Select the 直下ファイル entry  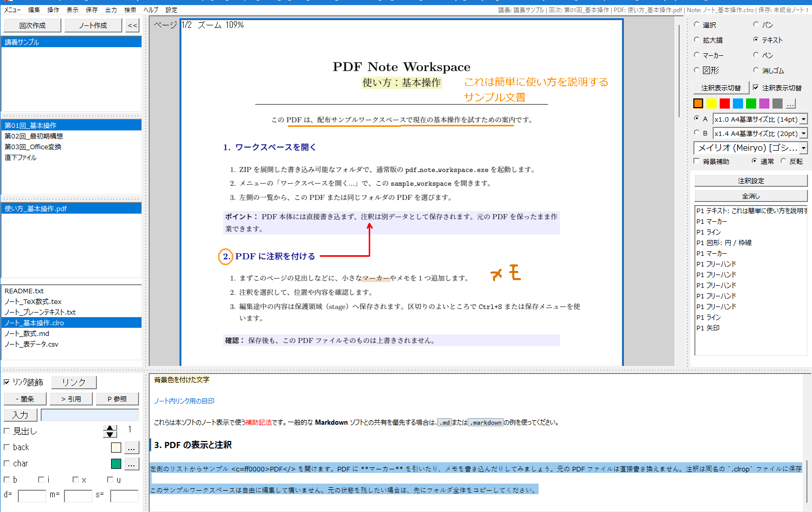pyautogui.click(x=72, y=157)
